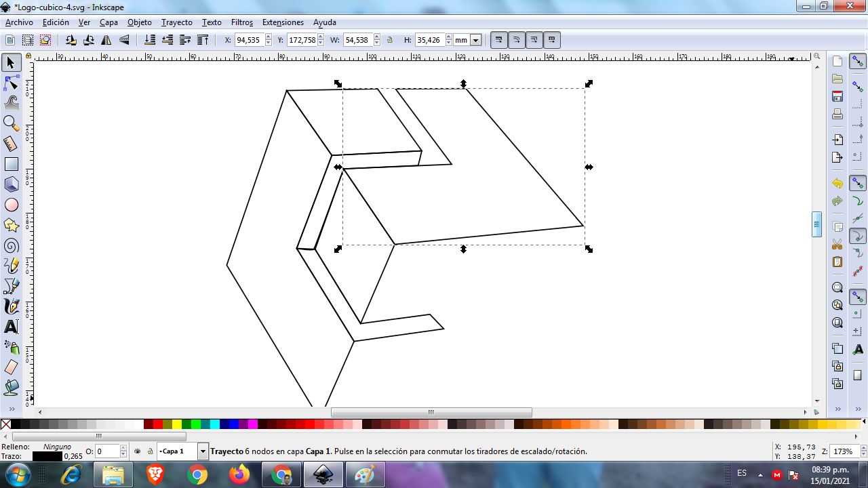Select the 3D Box tool

pos(11,184)
